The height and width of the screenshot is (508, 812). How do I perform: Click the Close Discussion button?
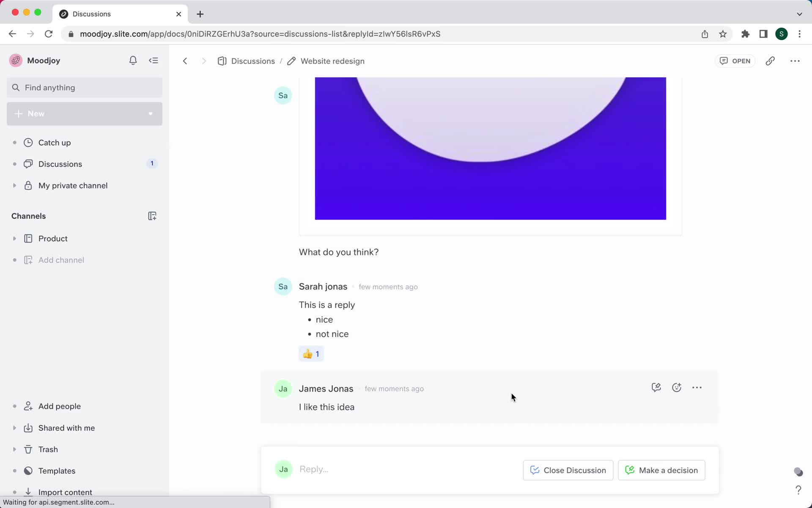pyautogui.click(x=568, y=470)
